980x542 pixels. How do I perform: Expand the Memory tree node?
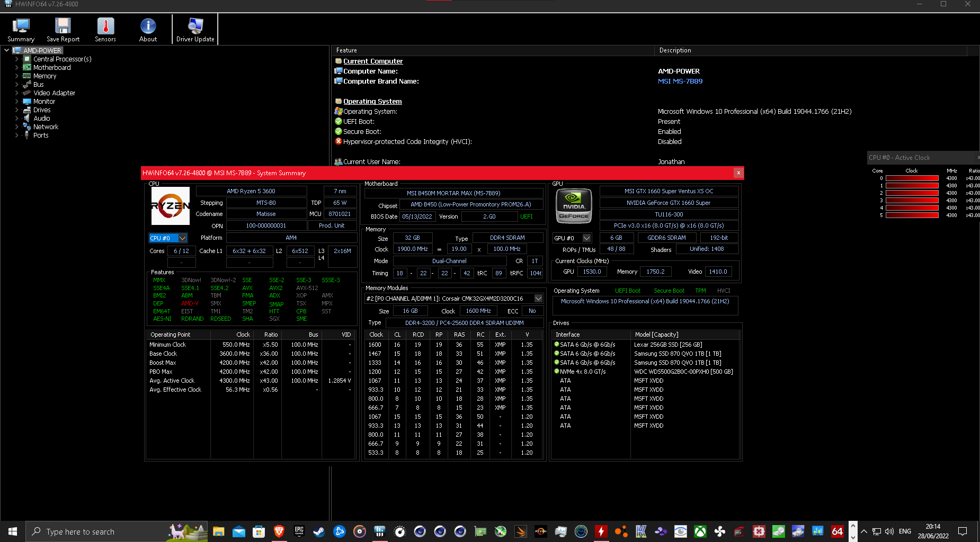[x=16, y=76]
